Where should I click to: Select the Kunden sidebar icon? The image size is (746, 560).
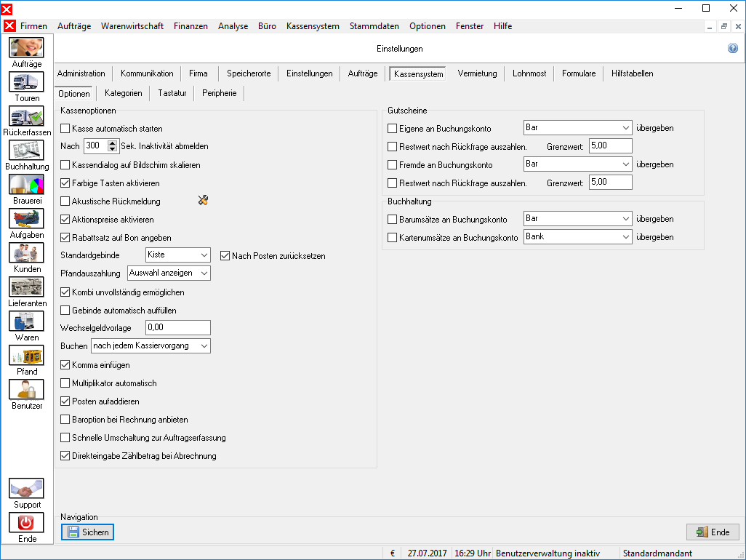[x=27, y=253]
